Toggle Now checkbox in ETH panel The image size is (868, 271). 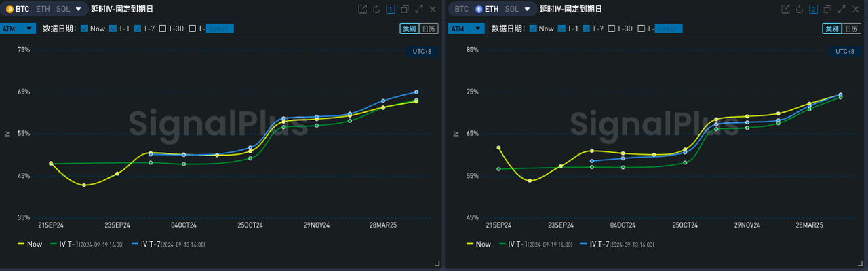click(x=533, y=29)
